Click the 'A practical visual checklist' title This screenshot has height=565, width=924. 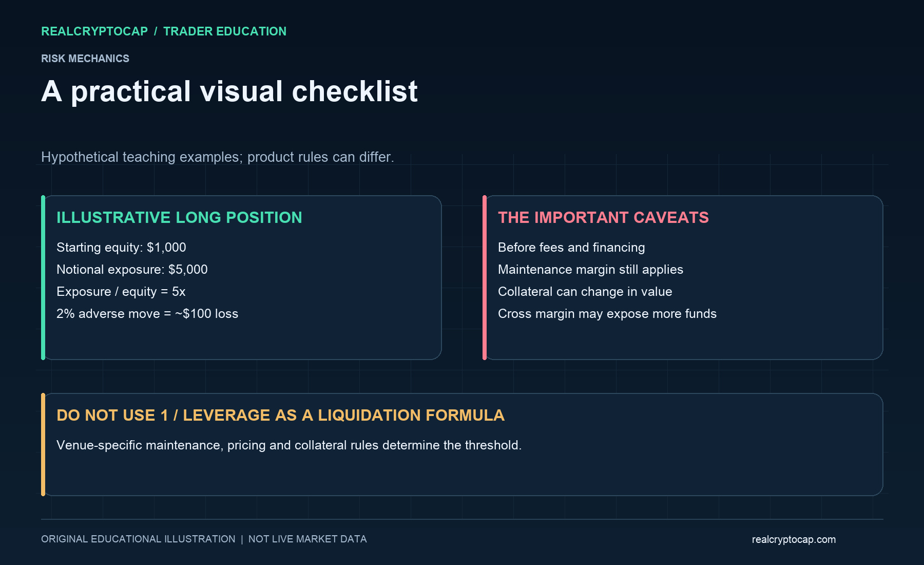[229, 91]
